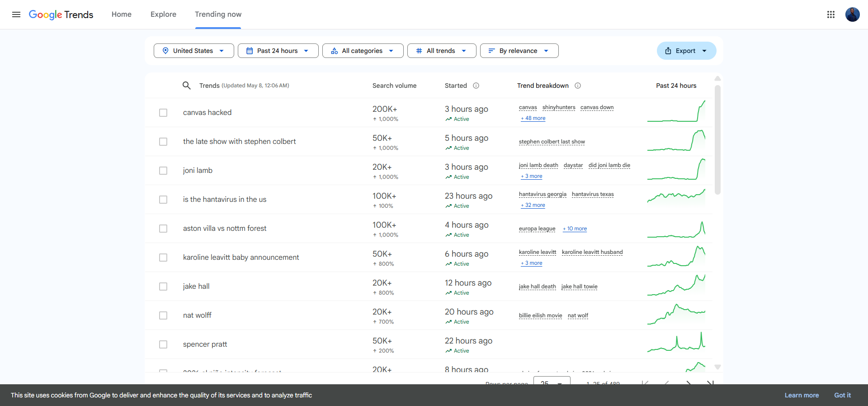Open the hamburger main menu
Viewport: 868px width, 406px height.
(x=16, y=14)
